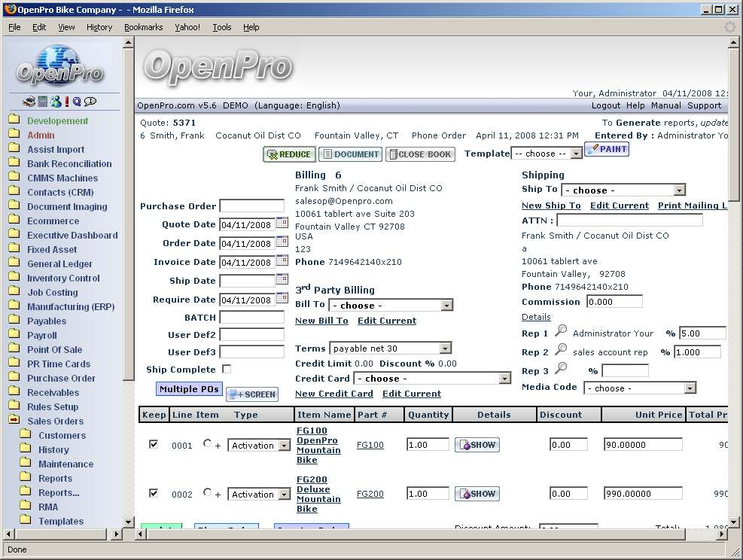The width and height of the screenshot is (743, 560).
Task: Open the Ship Date calendar picker
Action: pyautogui.click(x=282, y=279)
